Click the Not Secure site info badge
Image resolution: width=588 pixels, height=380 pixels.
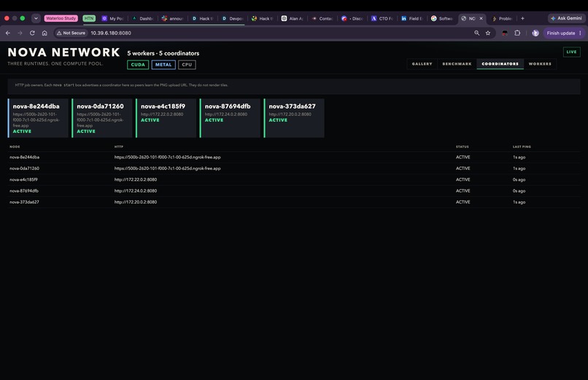pos(71,33)
